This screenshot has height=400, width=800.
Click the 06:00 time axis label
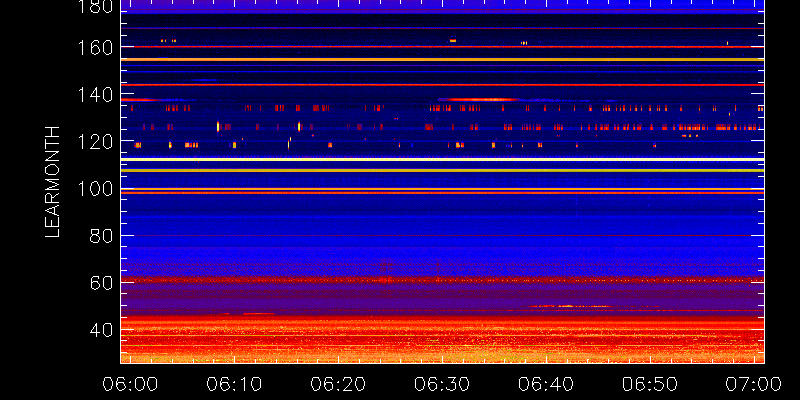click(x=130, y=384)
